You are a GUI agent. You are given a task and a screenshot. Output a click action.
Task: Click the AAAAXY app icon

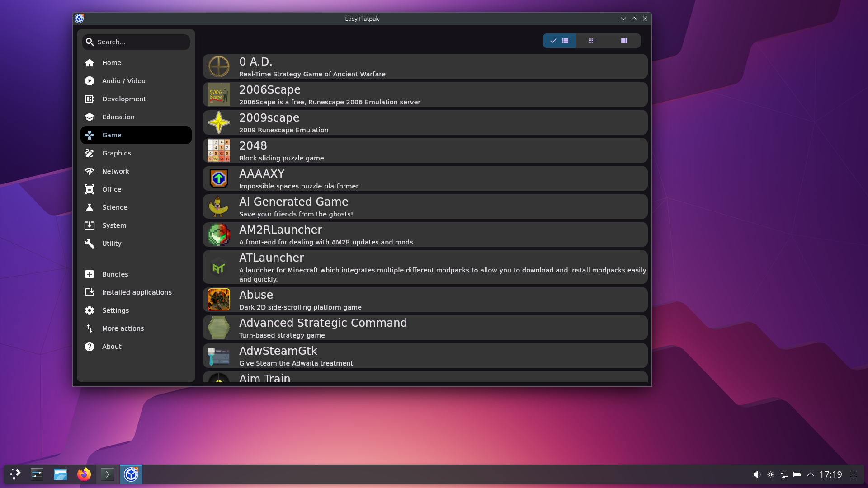pos(219,178)
